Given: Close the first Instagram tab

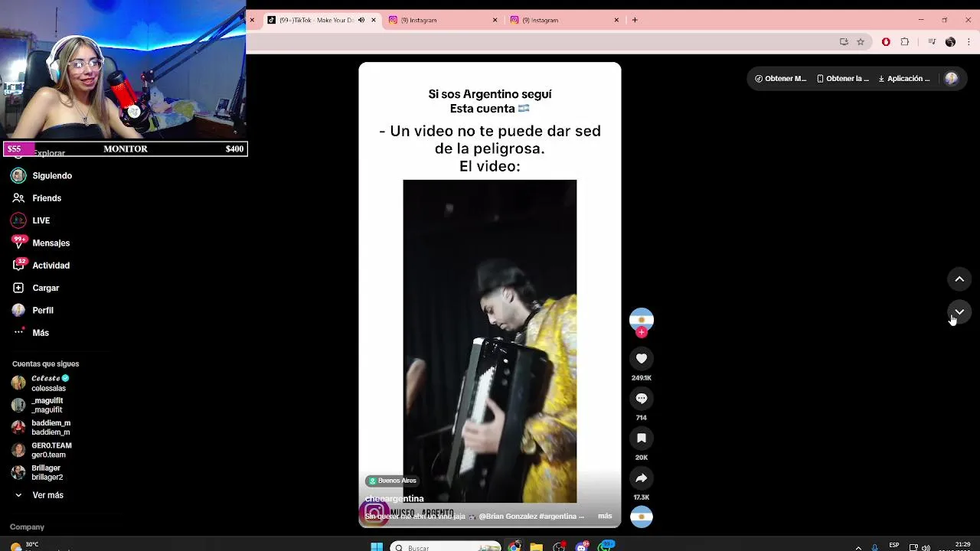Looking at the screenshot, I should coord(495,20).
